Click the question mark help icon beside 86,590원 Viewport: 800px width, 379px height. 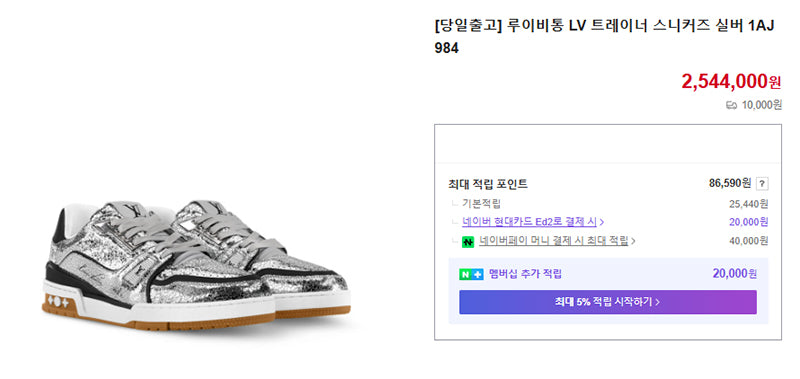(762, 184)
